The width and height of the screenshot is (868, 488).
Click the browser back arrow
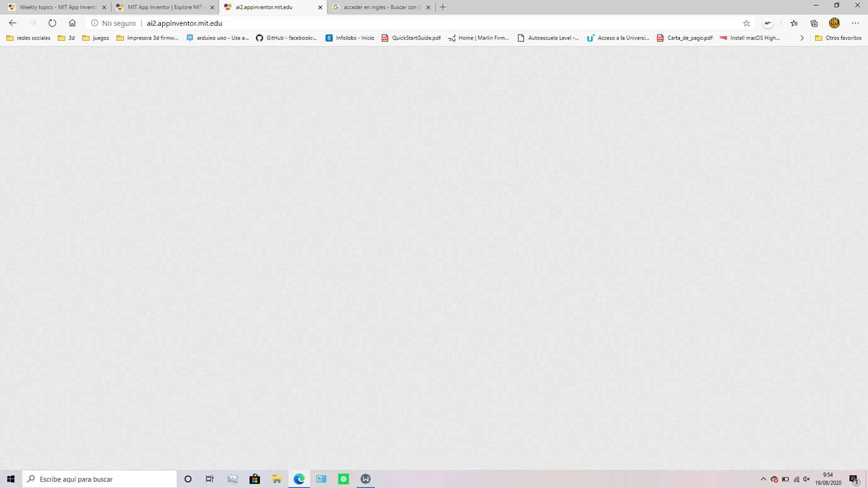coord(13,23)
